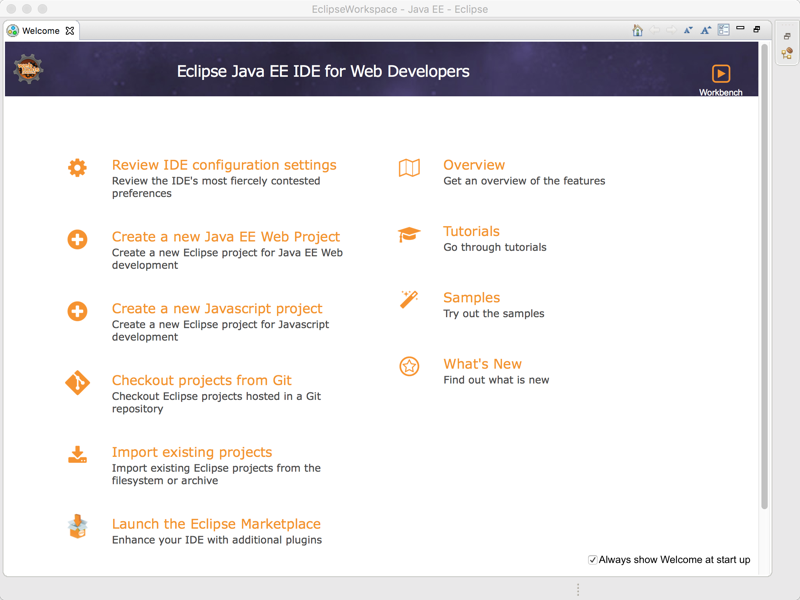Open Import existing projects link
Screen dimensions: 800x600
click(192, 453)
